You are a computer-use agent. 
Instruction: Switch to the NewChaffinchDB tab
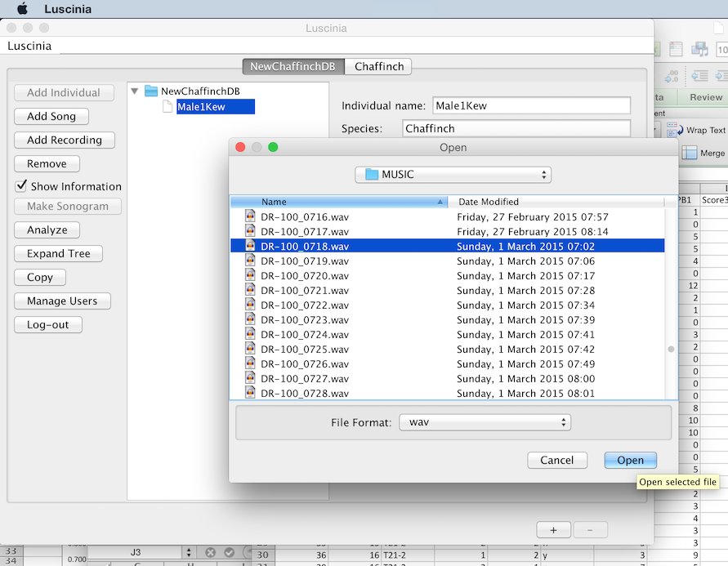(x=293, y=66)
